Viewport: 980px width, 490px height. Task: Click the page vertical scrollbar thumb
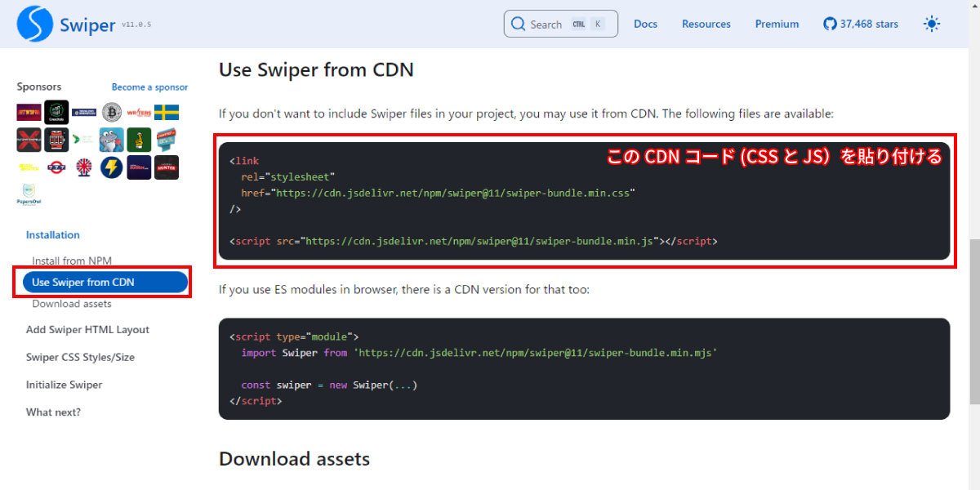point(973,322)
